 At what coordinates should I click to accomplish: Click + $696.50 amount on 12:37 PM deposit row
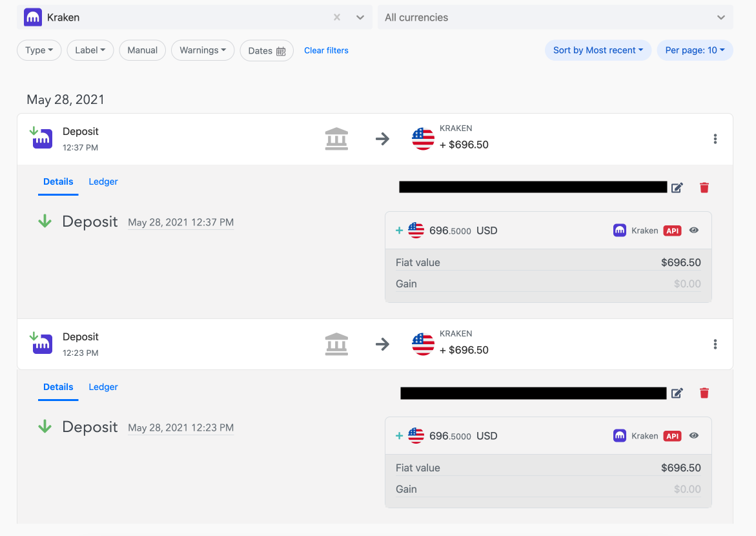pos(464,145)
